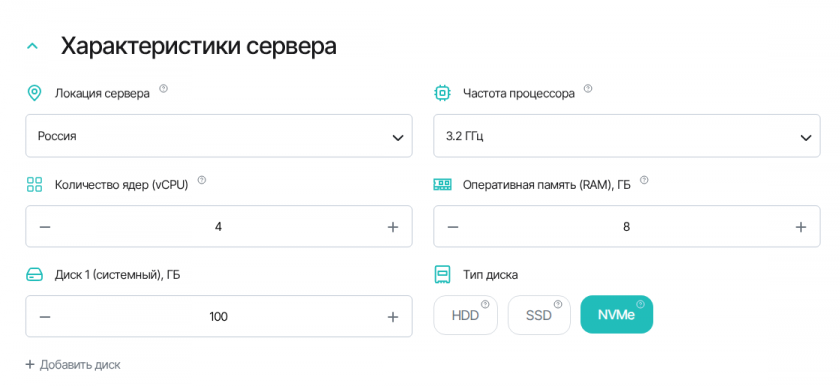Image resolution: width=840 pixels, height=386 pixels.
Task: Increase system disk size with plus
Action: [393, 317]
